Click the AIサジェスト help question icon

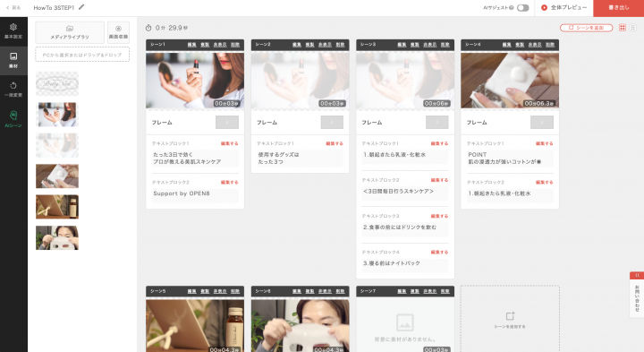[512, 8]
